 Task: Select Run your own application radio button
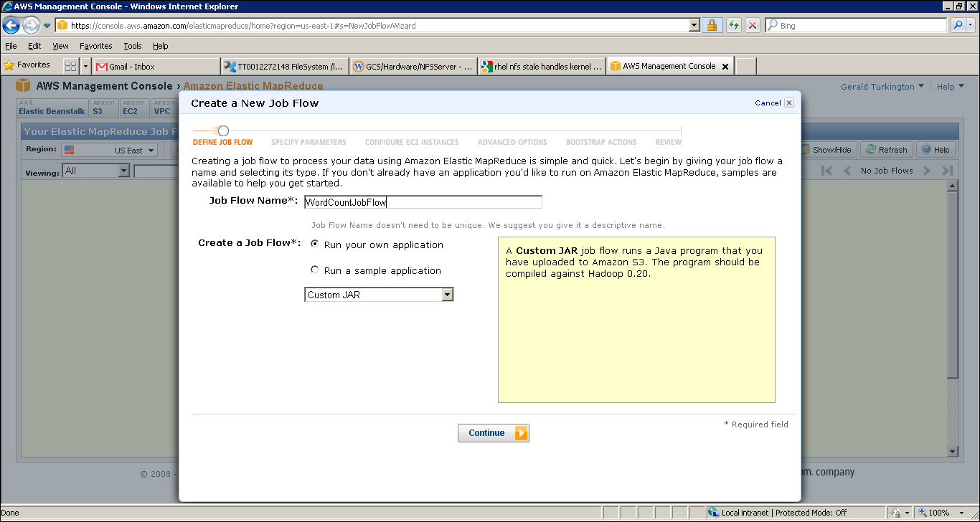(314, 244)
